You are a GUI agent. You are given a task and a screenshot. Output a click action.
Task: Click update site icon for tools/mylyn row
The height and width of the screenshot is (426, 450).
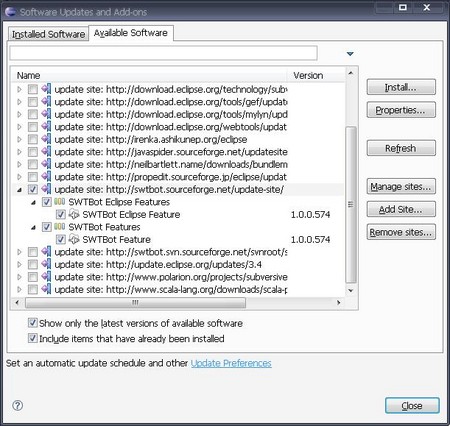[x=46, y=114]
